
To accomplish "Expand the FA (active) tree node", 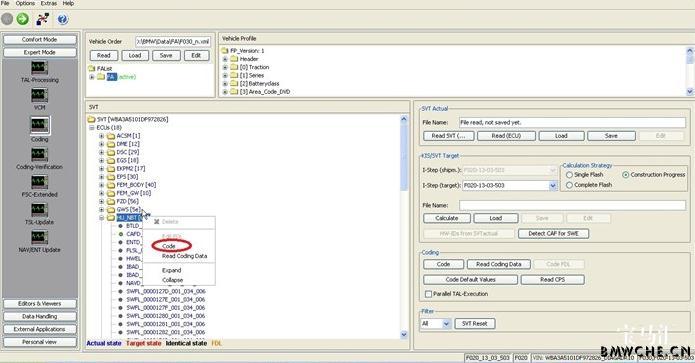I will point(92,77).
